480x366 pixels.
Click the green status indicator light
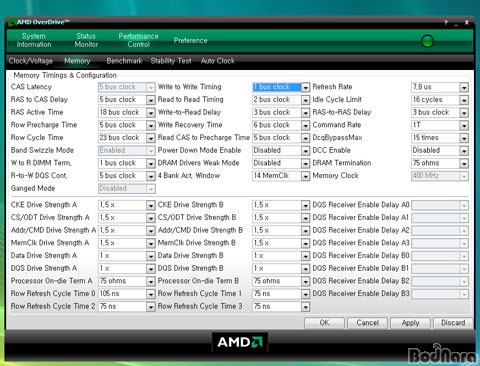(427, 41)
